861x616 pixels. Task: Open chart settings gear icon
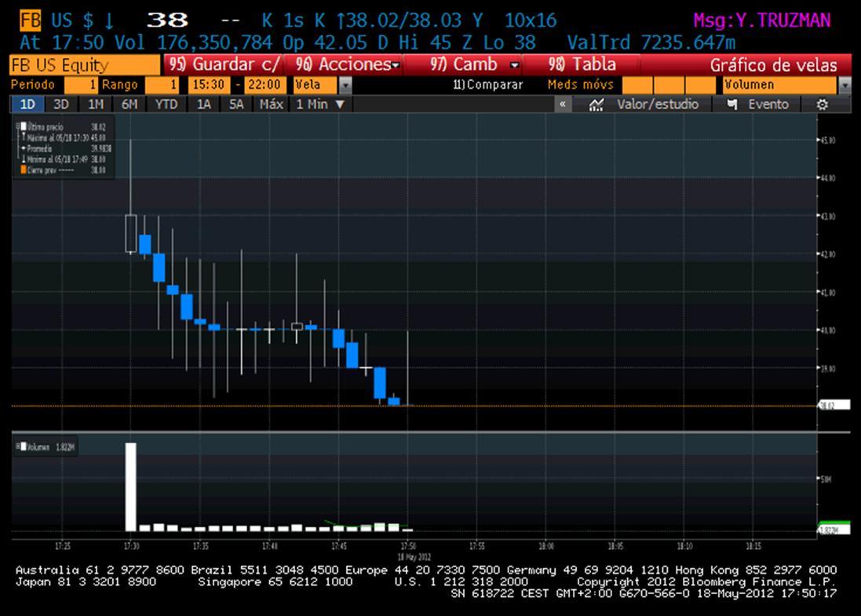coord(822,104)
